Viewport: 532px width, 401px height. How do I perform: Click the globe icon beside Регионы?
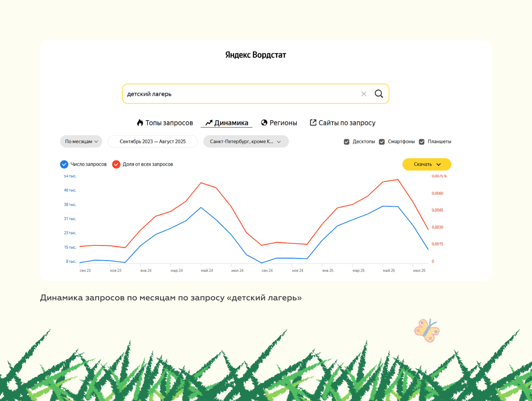point(264,123)
